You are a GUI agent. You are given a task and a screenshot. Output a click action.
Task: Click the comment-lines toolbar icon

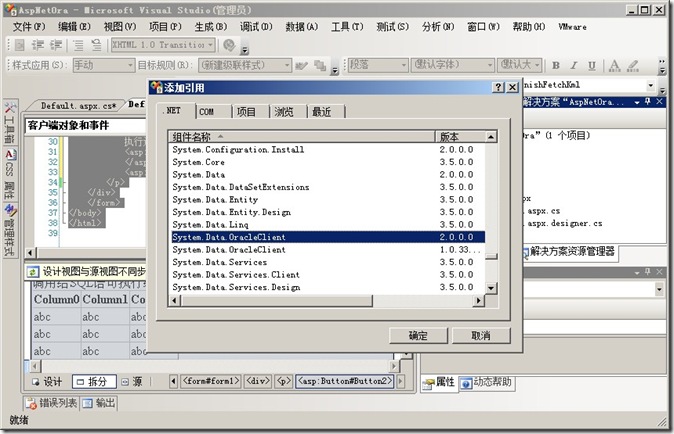click(x=78, y=45)
